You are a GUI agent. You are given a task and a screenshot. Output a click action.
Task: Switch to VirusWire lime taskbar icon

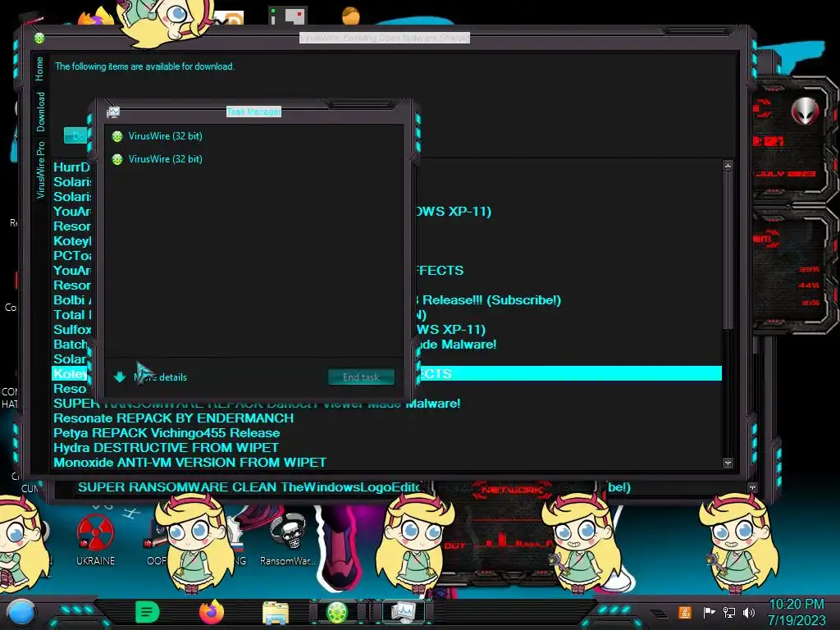click(337, 612)
